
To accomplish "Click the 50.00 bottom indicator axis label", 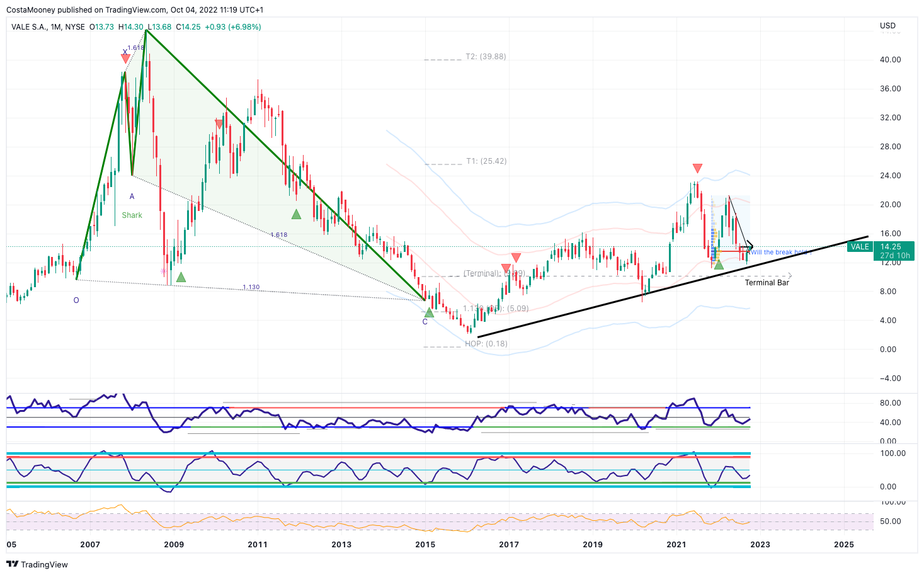I will click(x=890, y=521).
